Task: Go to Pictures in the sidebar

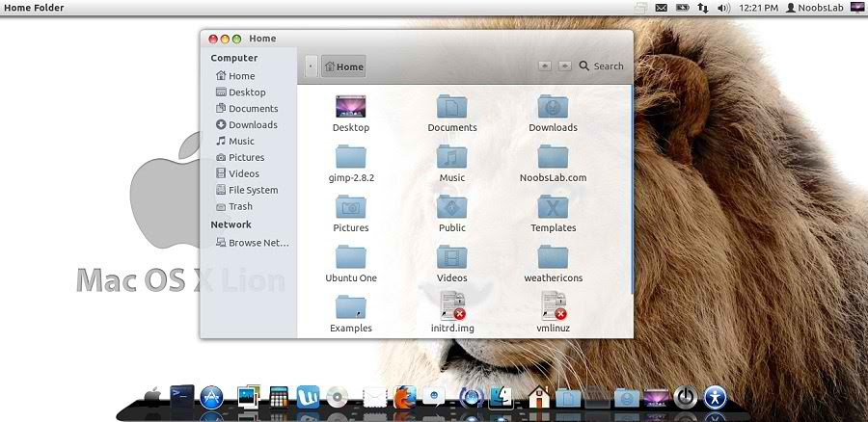Action: click(x=240, y=158)
